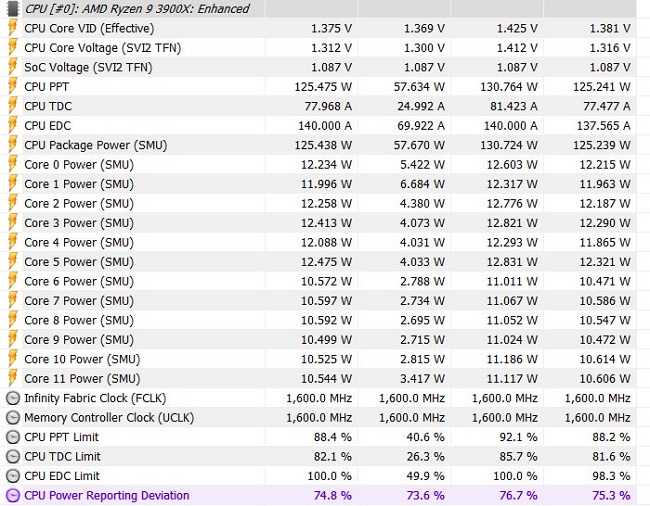The image size is (650, 506).
Task: Click lightning icon beside Core 3 Power
Action: (13, 223)
